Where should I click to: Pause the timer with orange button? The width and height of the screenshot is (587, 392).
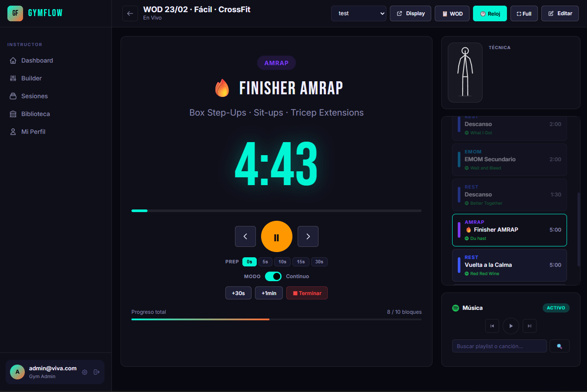(276, 236)
